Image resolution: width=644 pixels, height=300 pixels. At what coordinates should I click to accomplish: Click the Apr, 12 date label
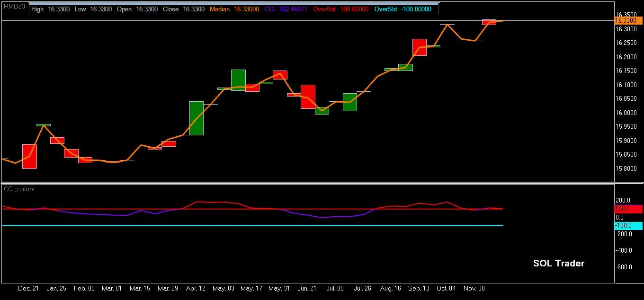tap(196, 288)
